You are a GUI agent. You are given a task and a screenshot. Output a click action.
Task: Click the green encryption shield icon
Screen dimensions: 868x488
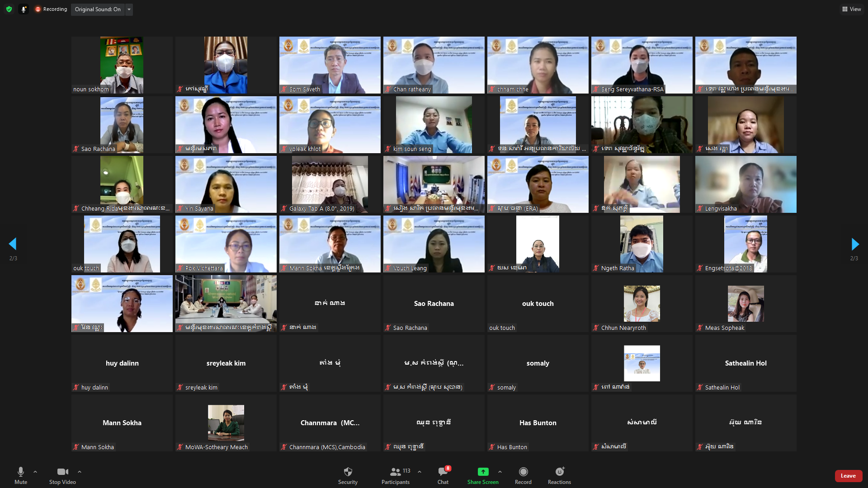pos(9,9)
